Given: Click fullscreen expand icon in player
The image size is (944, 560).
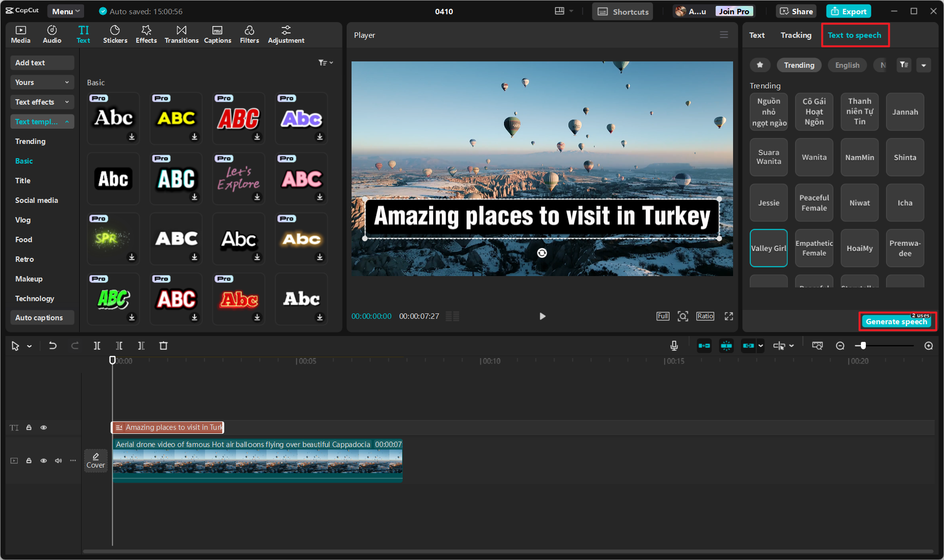Looking at the screenshot, I should click(729, 316).
